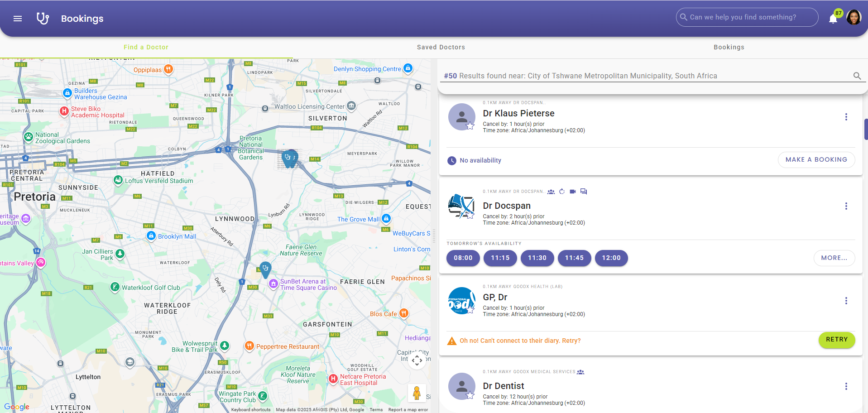This screenshot has height=413, width=868.
Task: Click the results list scrollbar
Action: (x=866, y=130)
